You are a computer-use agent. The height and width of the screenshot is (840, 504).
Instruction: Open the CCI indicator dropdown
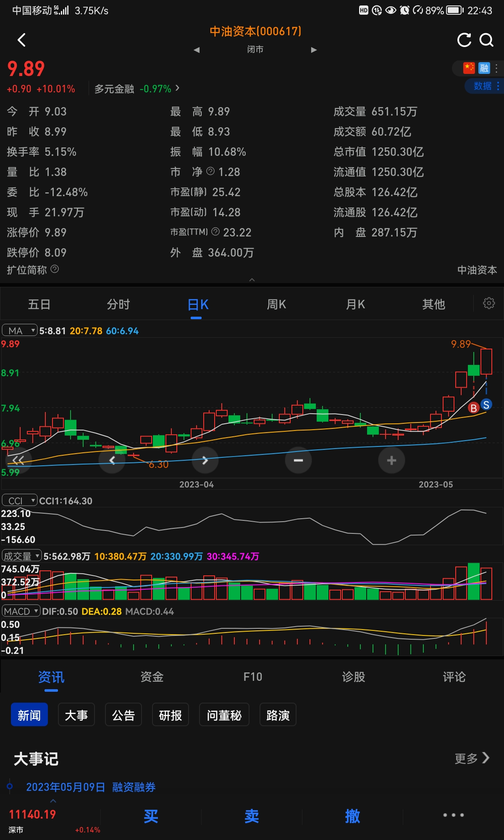(x=20, y=501)
